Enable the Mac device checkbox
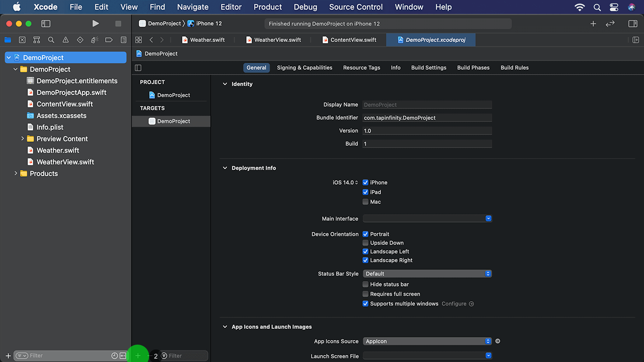 click(x=365, y=202)
